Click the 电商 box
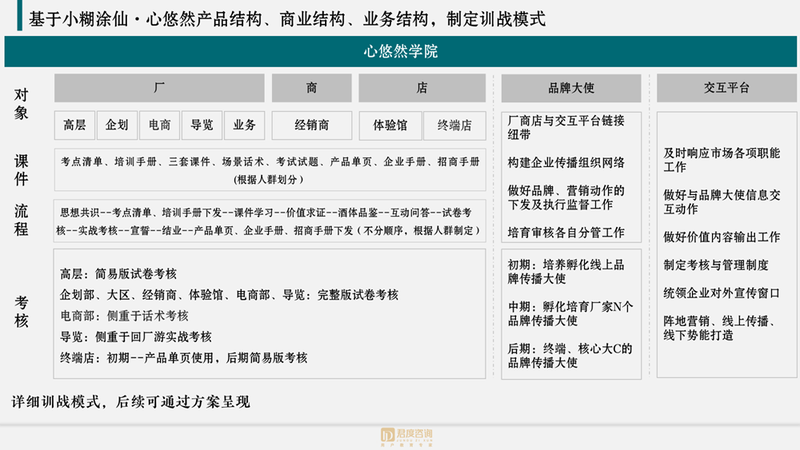This screenshot has width=800, height=450. 160,125
